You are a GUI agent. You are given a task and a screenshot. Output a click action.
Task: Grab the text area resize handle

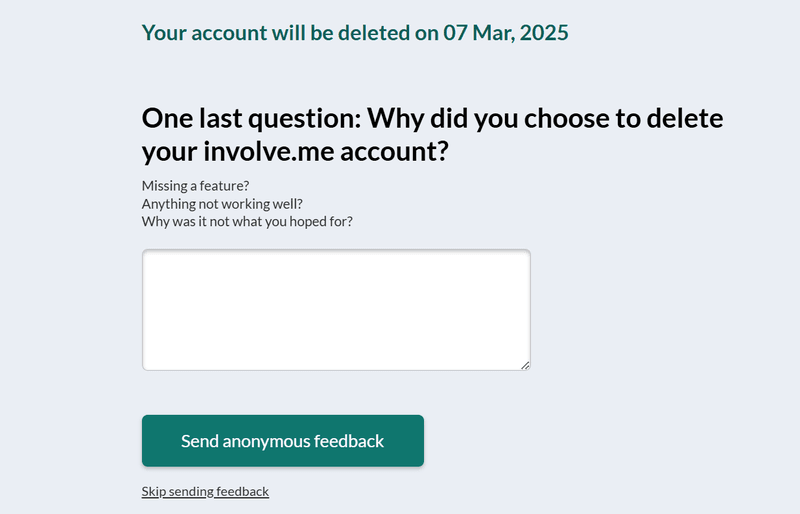click(525, 365)
